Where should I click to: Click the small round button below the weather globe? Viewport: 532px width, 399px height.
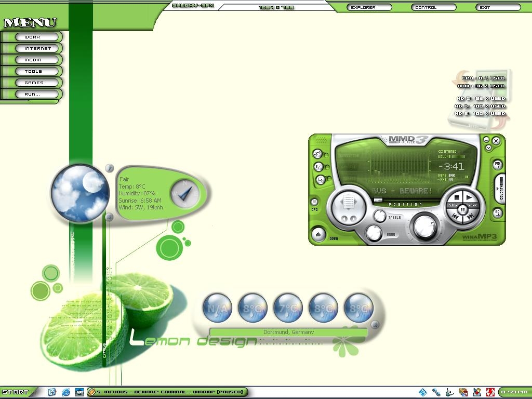click(109, 217)
